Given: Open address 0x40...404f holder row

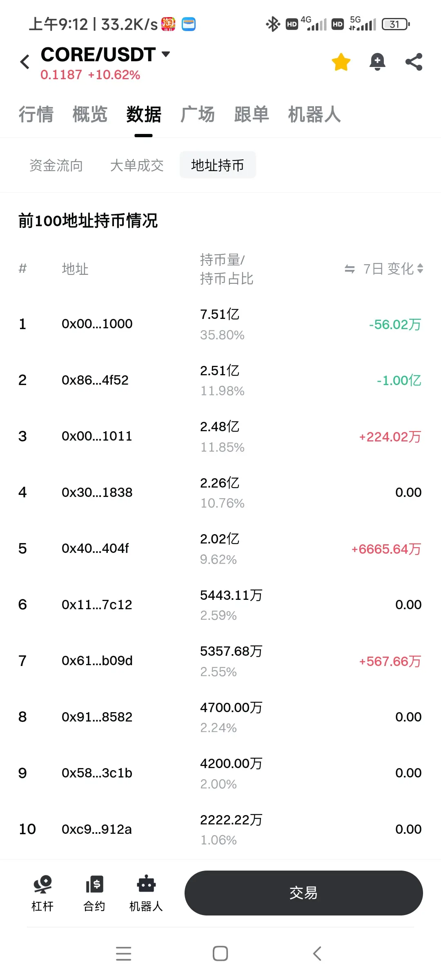Looking at the screenshot, I should 95,548.
